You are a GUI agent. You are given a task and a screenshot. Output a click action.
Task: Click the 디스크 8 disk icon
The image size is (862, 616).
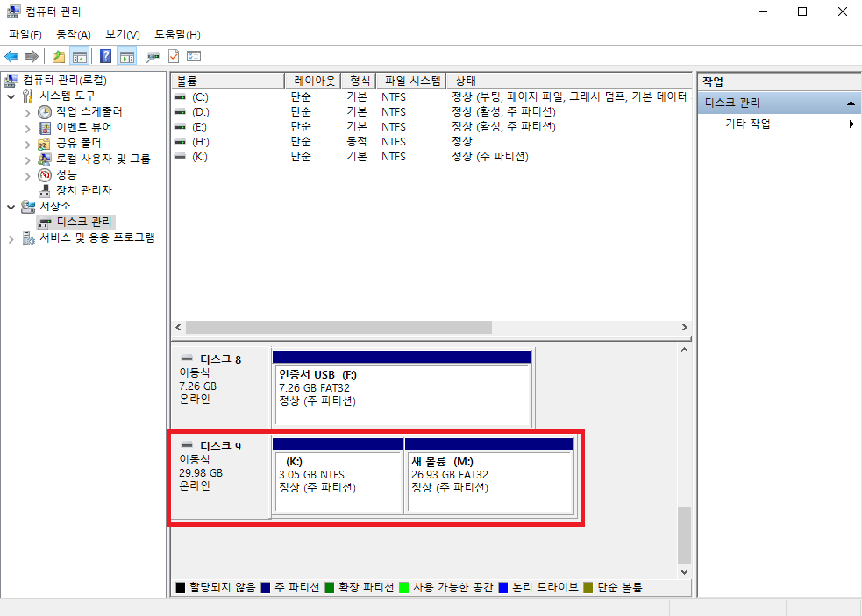click(x=187, y=358)
